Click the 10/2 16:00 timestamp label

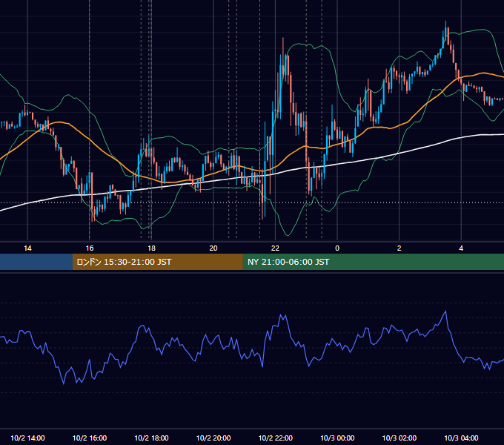[90, 438]
